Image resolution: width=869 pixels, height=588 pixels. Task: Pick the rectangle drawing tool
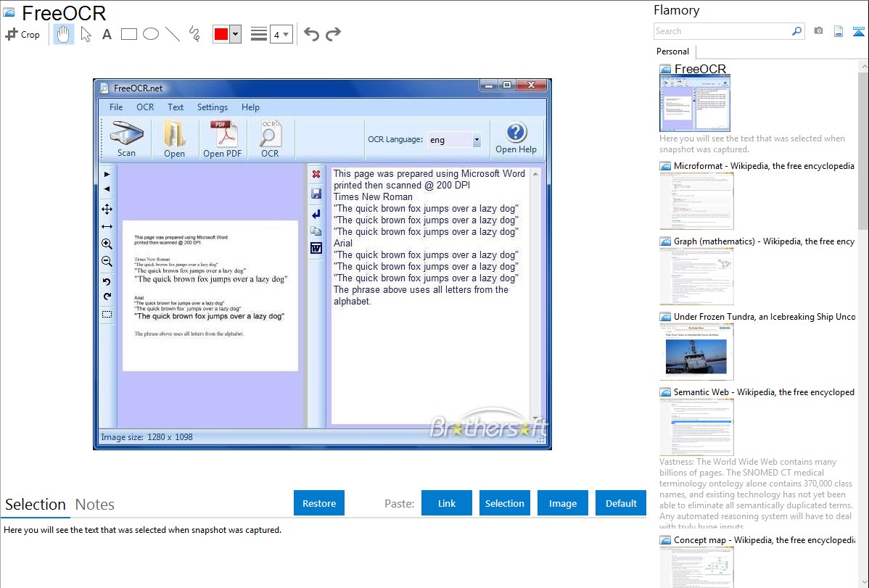point(128,34)
